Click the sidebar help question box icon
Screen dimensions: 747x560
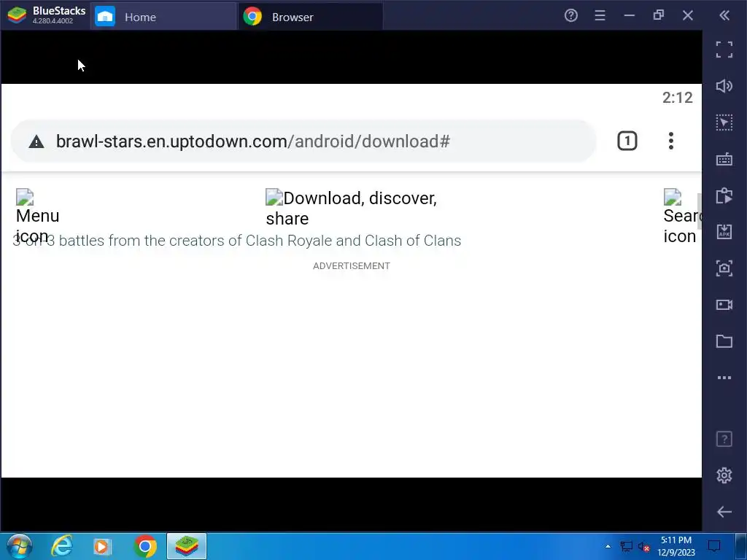tap(724, 438)
